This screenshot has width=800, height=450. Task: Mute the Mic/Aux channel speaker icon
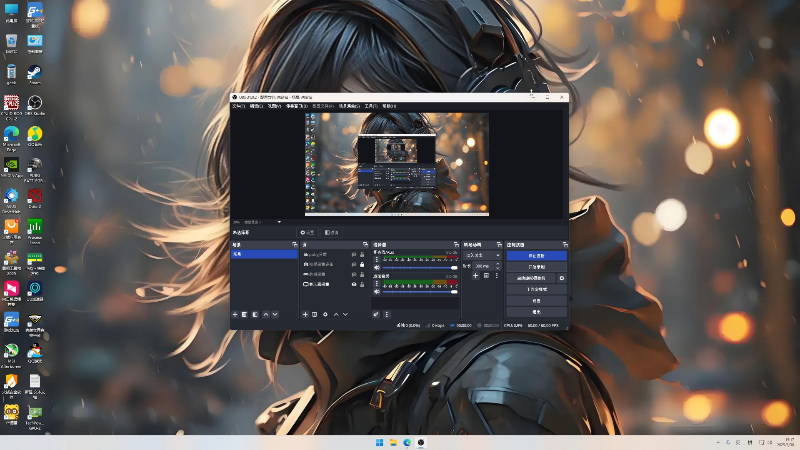(x=377, y=268)
